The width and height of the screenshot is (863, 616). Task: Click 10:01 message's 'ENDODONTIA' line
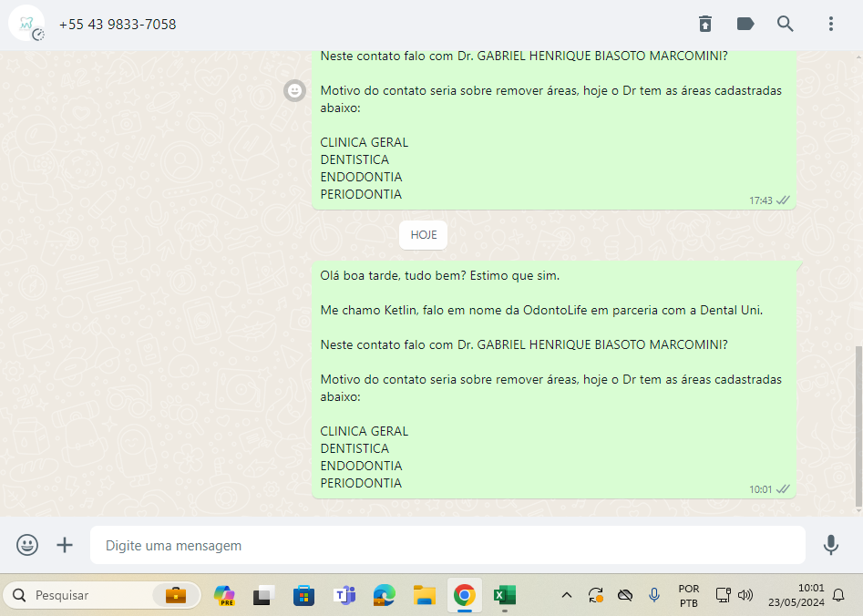pyautogui.click(x=361, y=466)
